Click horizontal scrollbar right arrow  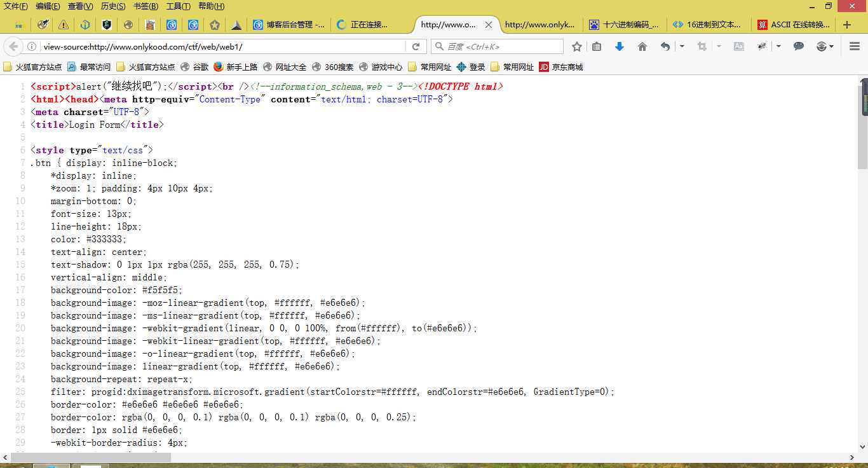[x=851, y=457]
